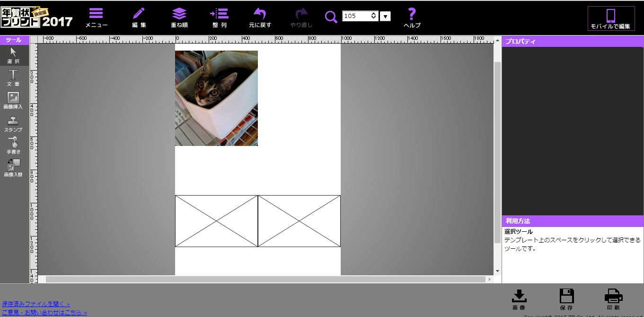644x317 pixels.
Task: Select the 選択 arrow tool
Action: point(13,55)
